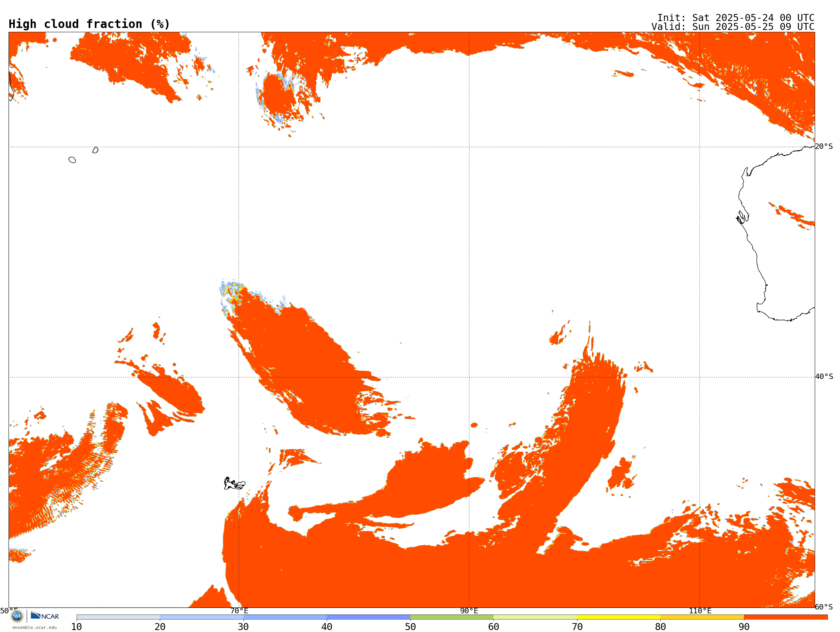840x632 pixels.
Task: Click the 70°E longitude label
Action: pos(239,611)
